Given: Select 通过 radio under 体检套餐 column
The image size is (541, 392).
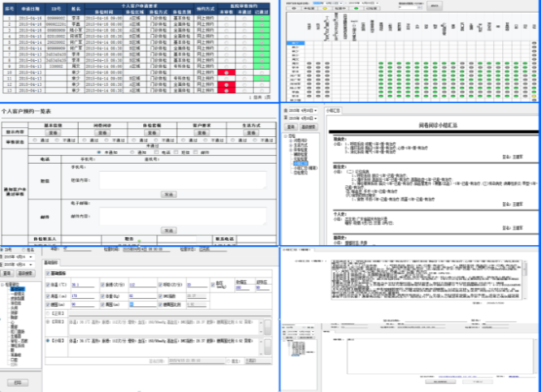Looking at the screenshot, I should point(134,140).
